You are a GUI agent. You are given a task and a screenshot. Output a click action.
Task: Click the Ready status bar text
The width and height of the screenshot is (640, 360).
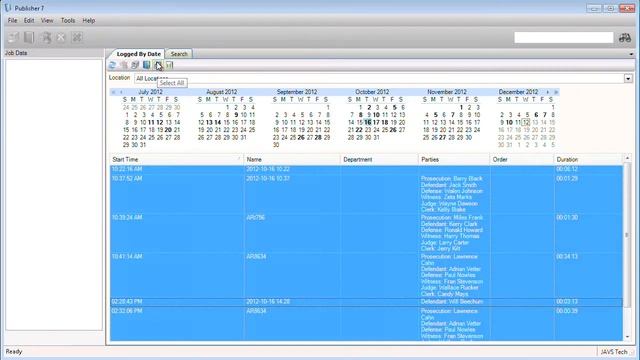pos(14,351)
